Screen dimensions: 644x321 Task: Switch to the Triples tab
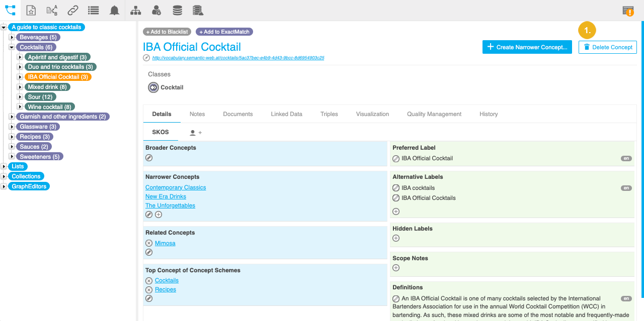coord(329,114)
